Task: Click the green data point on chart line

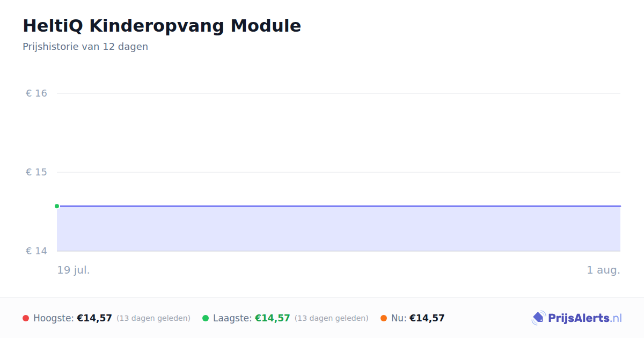Action: 57,206
